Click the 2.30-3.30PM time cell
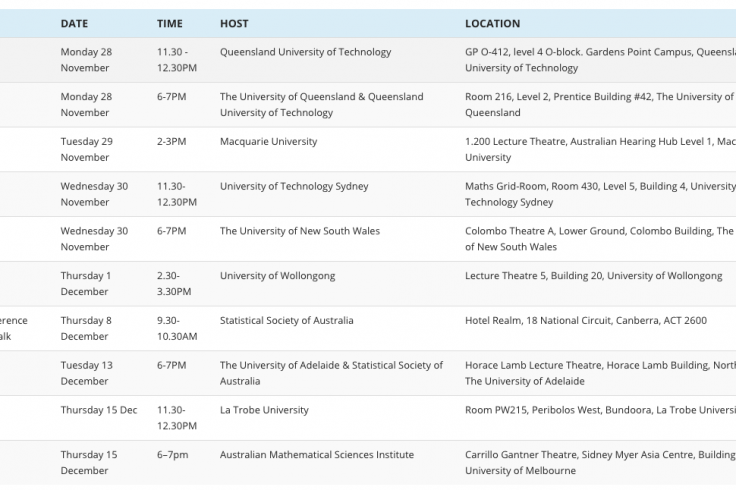This screenshot has height=490, width=736. (x=174, y=283)
